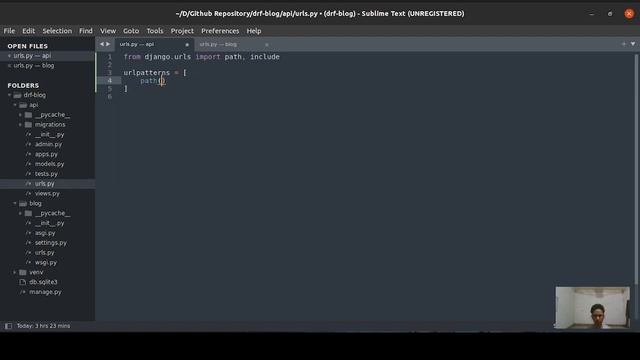
Task: Open wsgi.py in the blog folder
Action: pyautogui.click(x=46, y=262)
